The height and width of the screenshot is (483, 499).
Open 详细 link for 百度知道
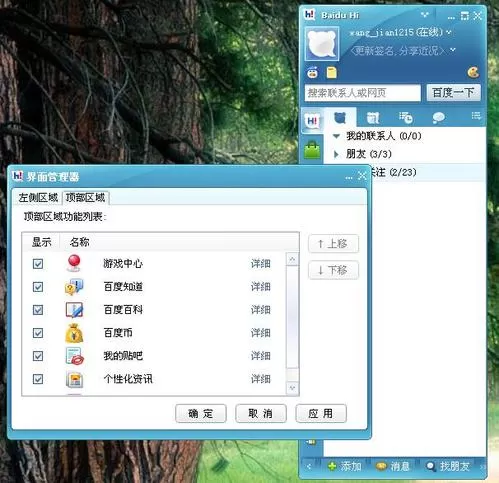261,287
